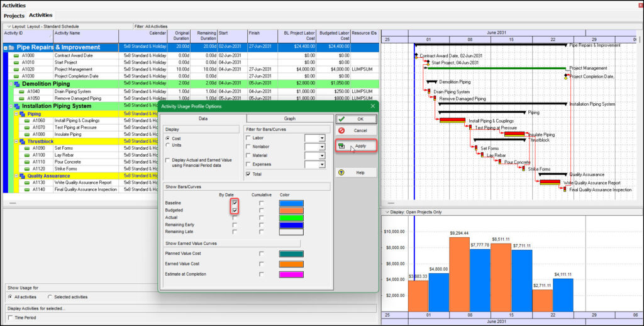Screen dimensions: 644x326
Task: Switch to the Projects tab
Action: tap(14, 16)
